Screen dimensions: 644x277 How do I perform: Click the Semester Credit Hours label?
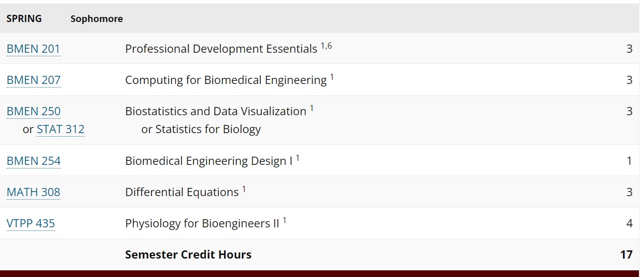click(188, 254)
